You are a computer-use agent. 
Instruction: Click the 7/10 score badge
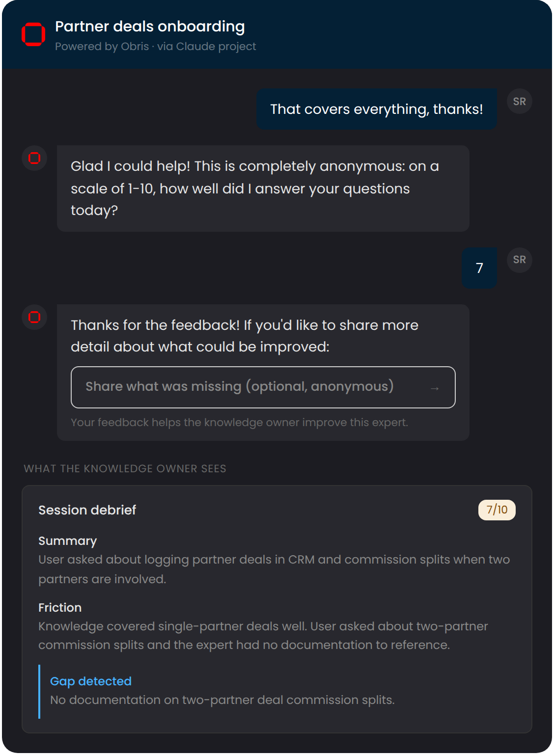497,510
